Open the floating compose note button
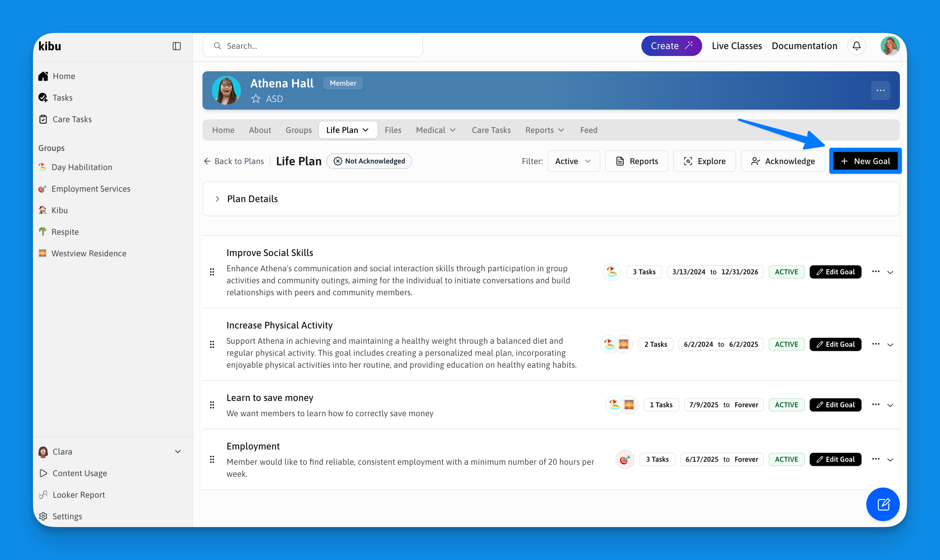This screenshot has width=940, height=560. coord(883,504)
